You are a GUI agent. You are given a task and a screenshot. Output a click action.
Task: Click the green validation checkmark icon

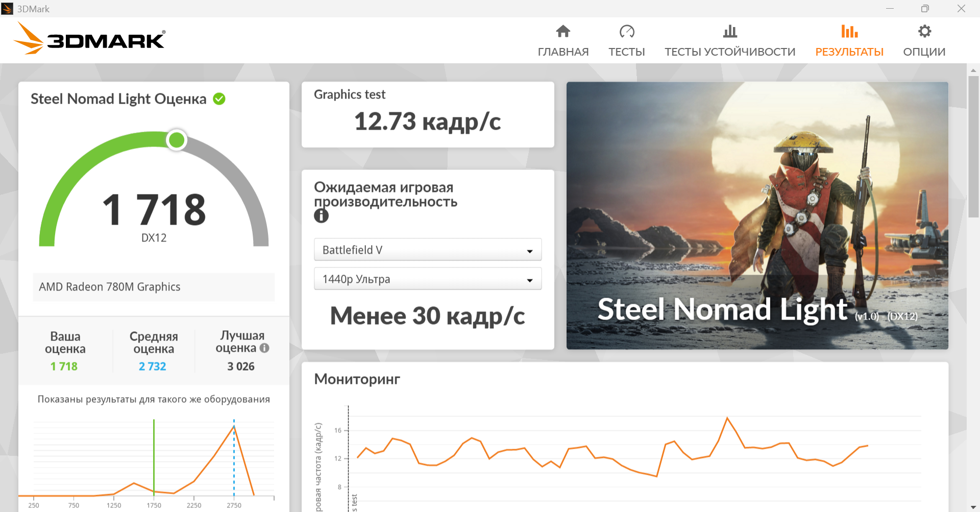[219, 99]
